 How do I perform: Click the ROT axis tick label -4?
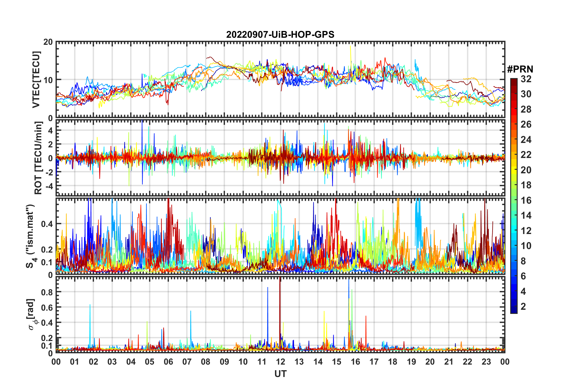click(50, 186)
